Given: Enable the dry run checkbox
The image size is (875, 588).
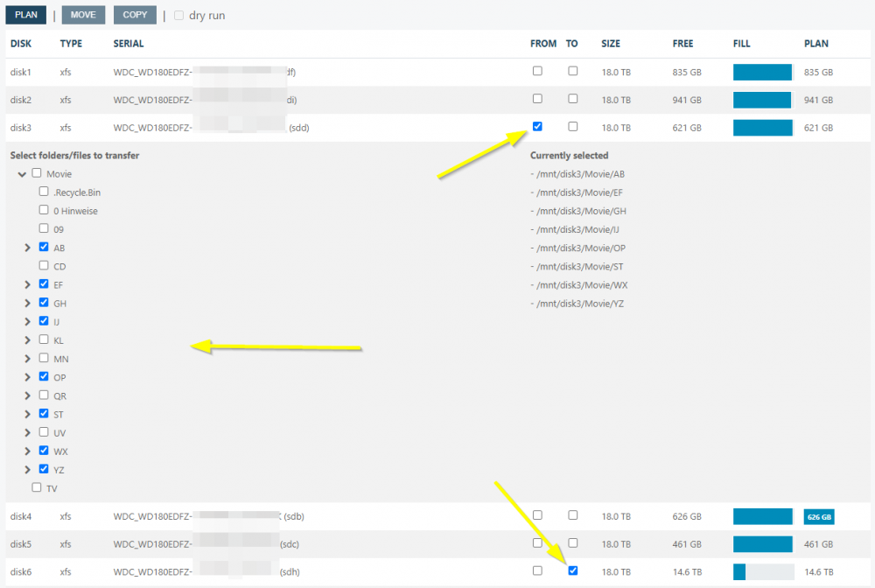Looking at the screenshot, I should [178, 15].
